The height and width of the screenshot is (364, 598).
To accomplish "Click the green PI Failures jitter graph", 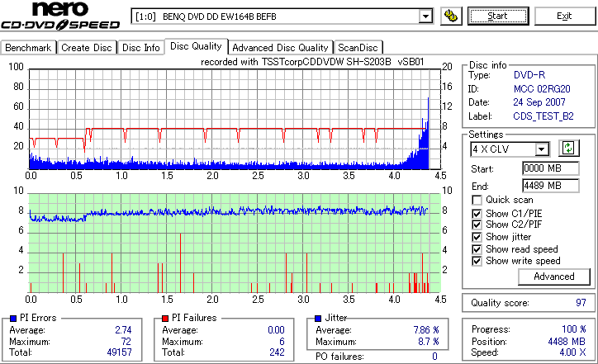I will click(235, 243).
